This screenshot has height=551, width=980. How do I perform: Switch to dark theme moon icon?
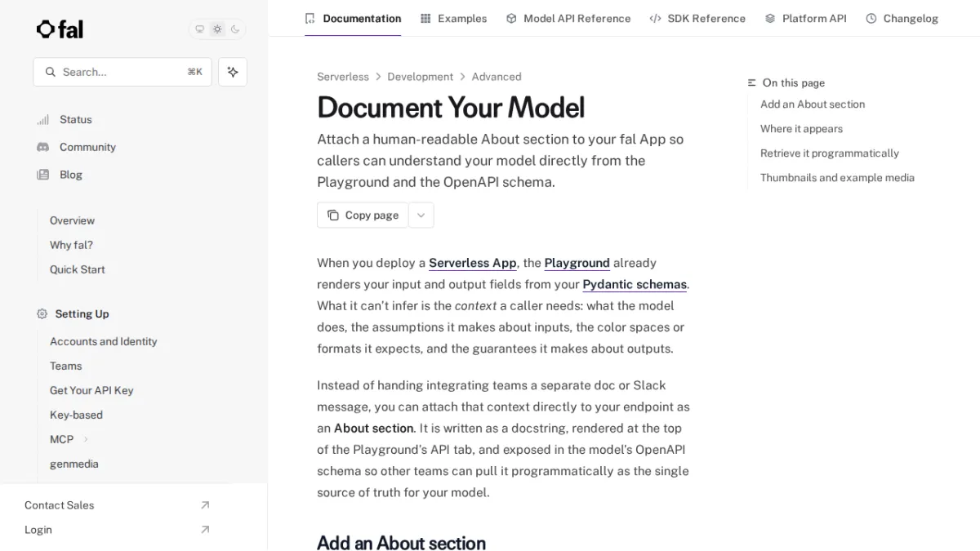coord(235,29)
